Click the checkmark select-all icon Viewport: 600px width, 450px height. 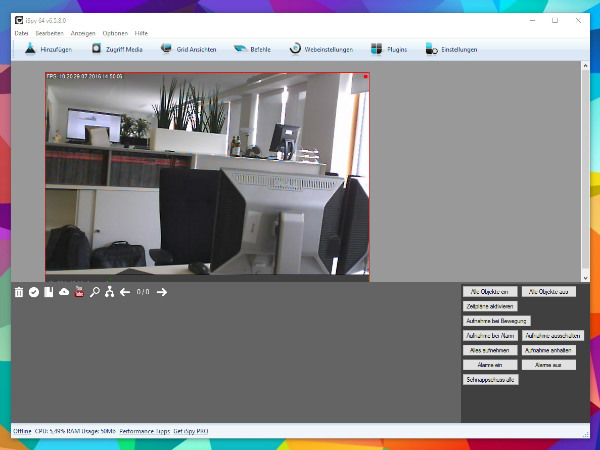pyautogui.click(x=33, y=292)
